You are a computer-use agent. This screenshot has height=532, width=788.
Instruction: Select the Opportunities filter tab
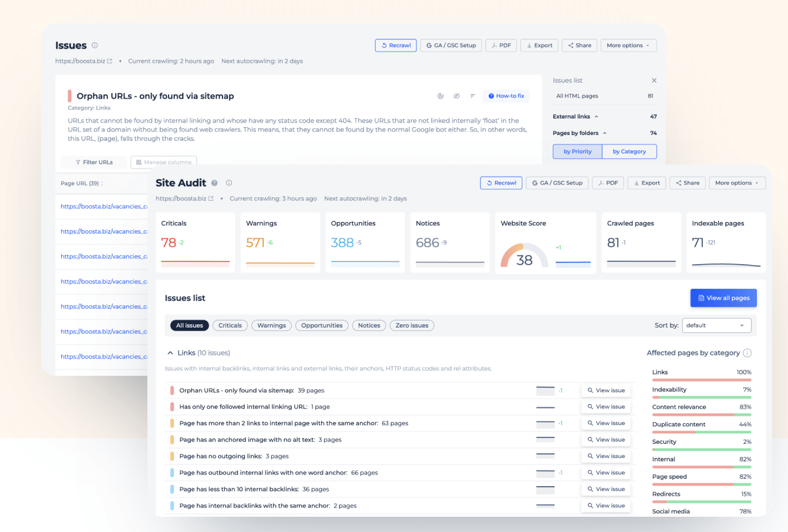[321, 325]
